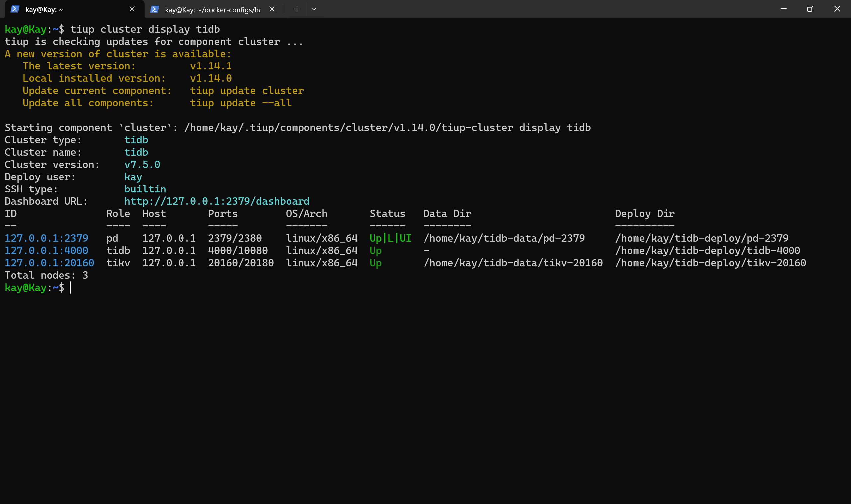This screenshot has height=504, width=851.
Task: Click deploy dir /home/kay/tidb-deploy/pd-2379
Action: pos(702,238)
